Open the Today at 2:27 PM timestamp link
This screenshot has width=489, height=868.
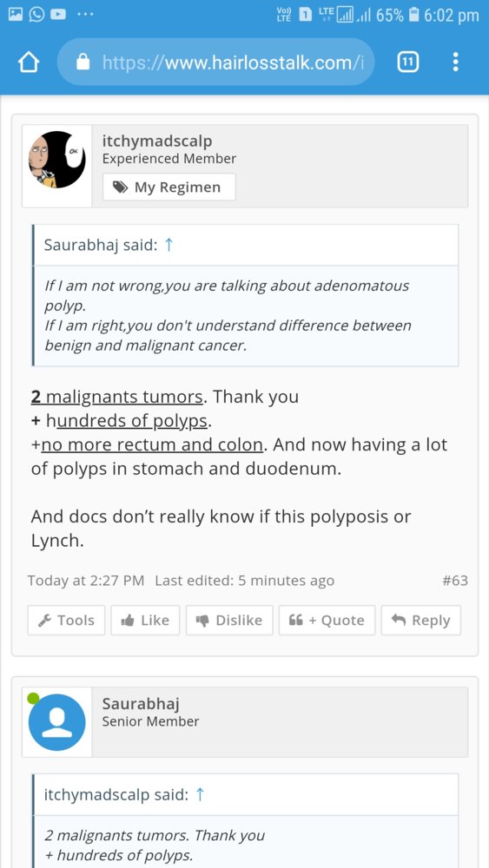coord(86,580)
